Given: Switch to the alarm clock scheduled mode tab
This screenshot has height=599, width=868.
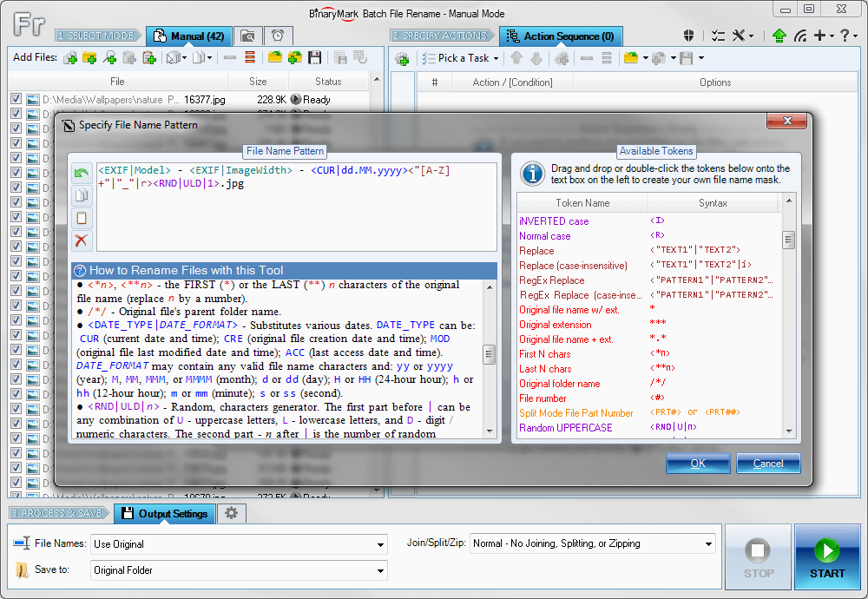Looking at the screenshot, I should tap(278, 36).
